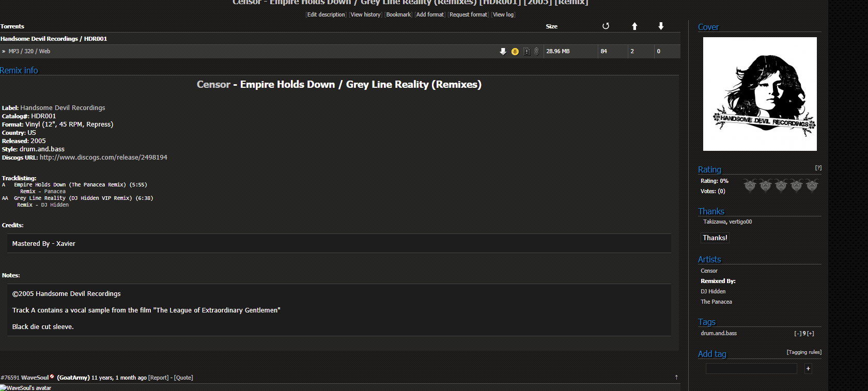Click the snatch count 84

[x=604, y=51]
